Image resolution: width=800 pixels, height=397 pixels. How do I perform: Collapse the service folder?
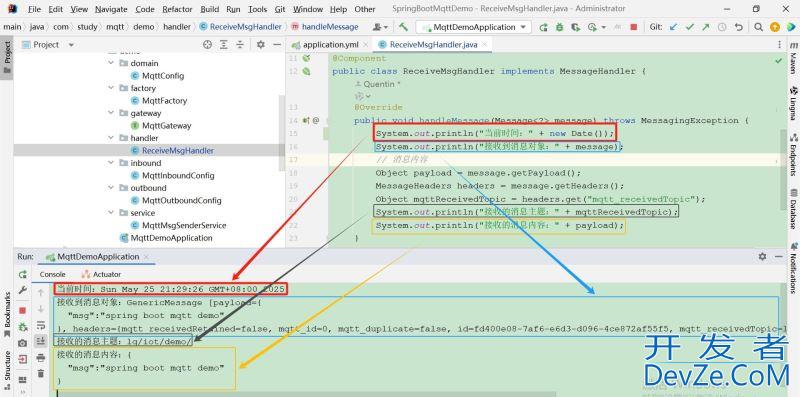111,213
